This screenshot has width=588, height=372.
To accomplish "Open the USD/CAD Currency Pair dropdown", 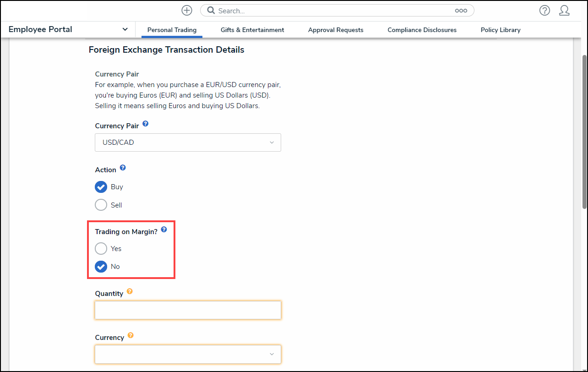I will pos(188,142).
